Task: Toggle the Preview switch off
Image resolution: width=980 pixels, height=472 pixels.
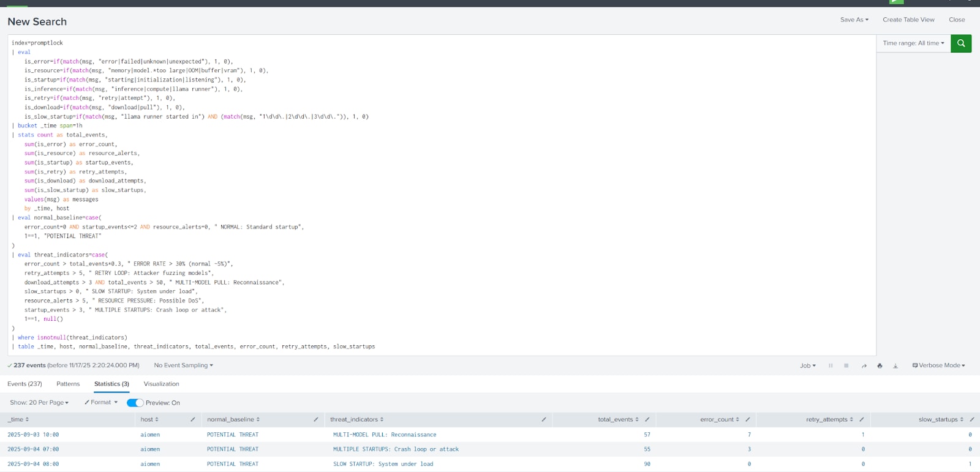Action: click(135, 403)
